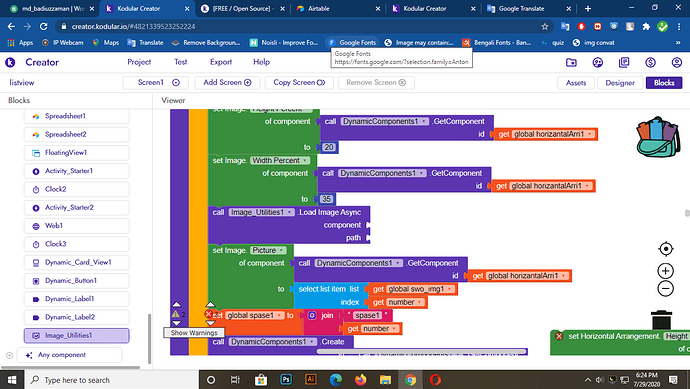Open Windows Start menu
Viewport: 690px width, 389px height.
pyautogui.click(x=12, y=379)
